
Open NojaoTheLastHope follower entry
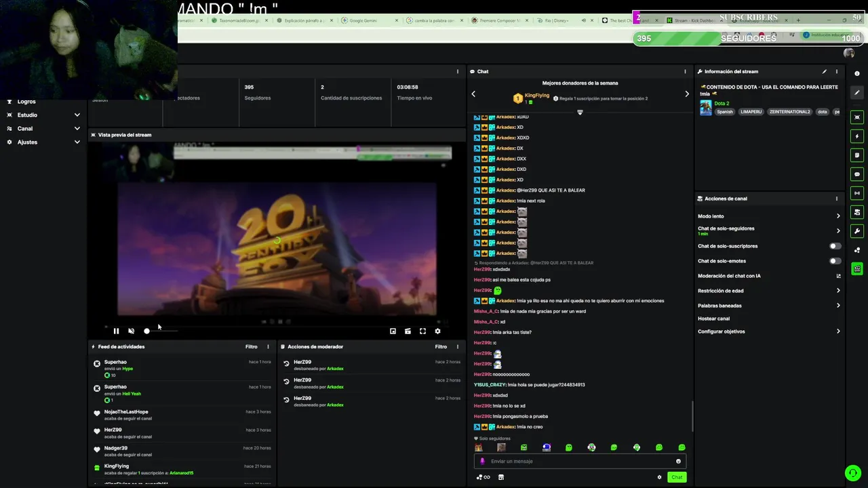183,415
